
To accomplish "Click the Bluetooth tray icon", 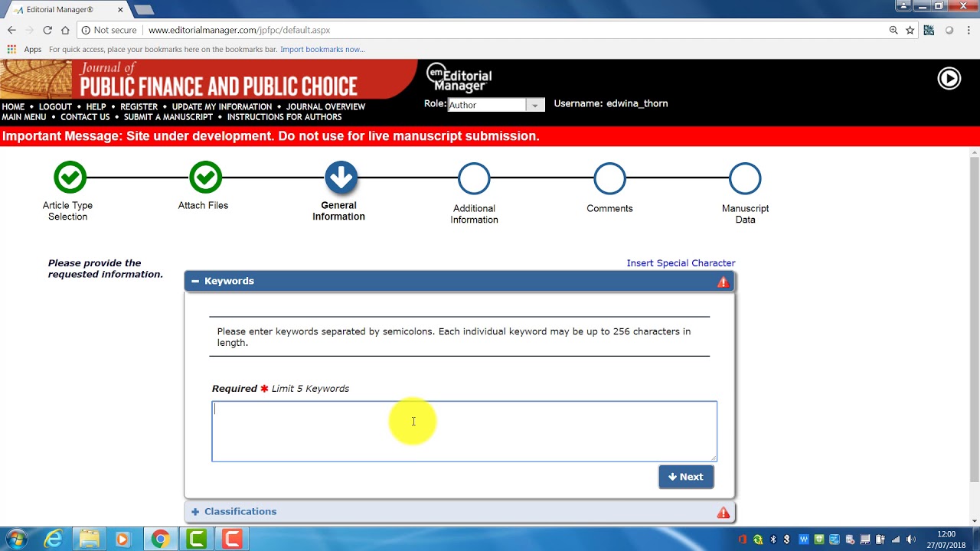I will point(773,540).
